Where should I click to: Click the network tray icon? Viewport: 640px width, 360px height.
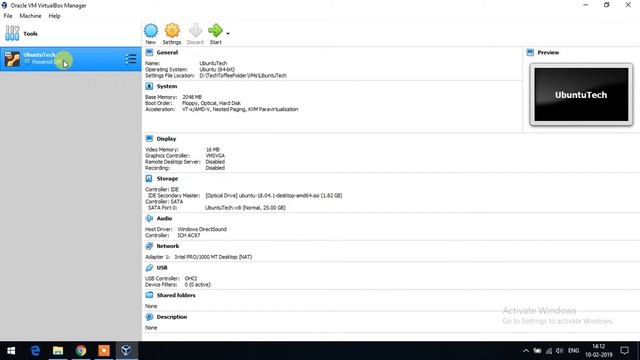(x=549, y=351)
